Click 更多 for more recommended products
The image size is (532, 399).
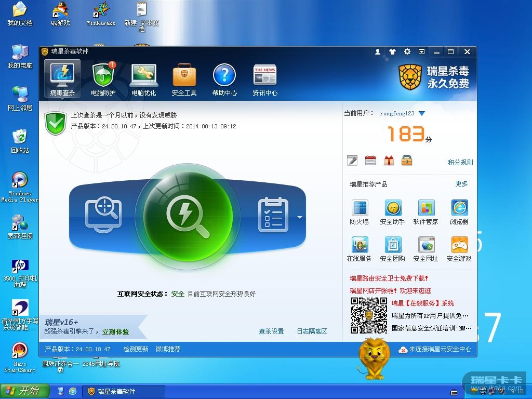pyautogui.click(x=461, y=184)
